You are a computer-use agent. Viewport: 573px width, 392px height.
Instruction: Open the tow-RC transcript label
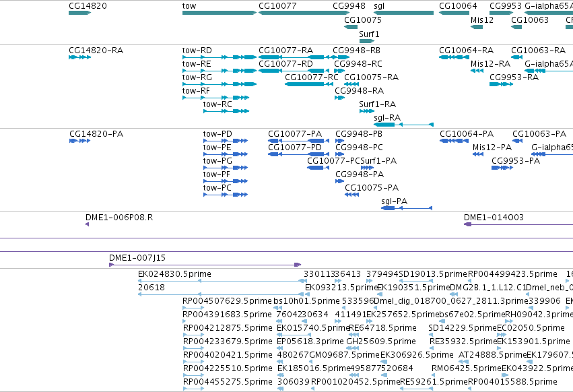pos(217,104)
